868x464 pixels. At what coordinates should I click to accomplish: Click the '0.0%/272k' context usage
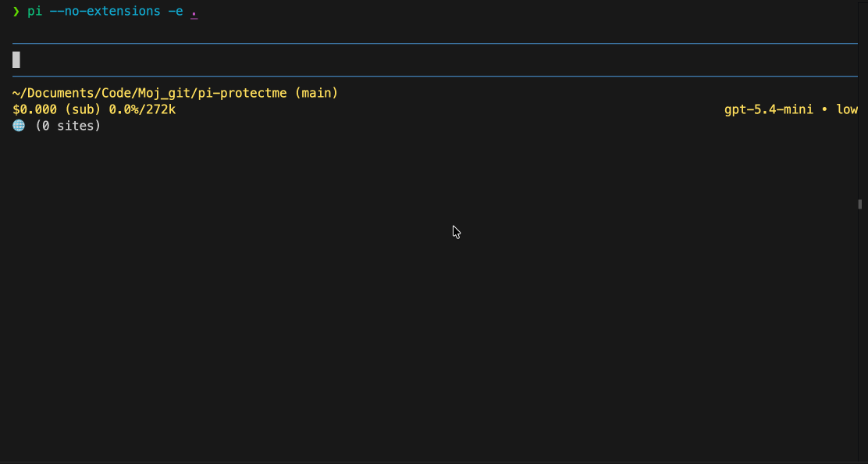(142, 109)
